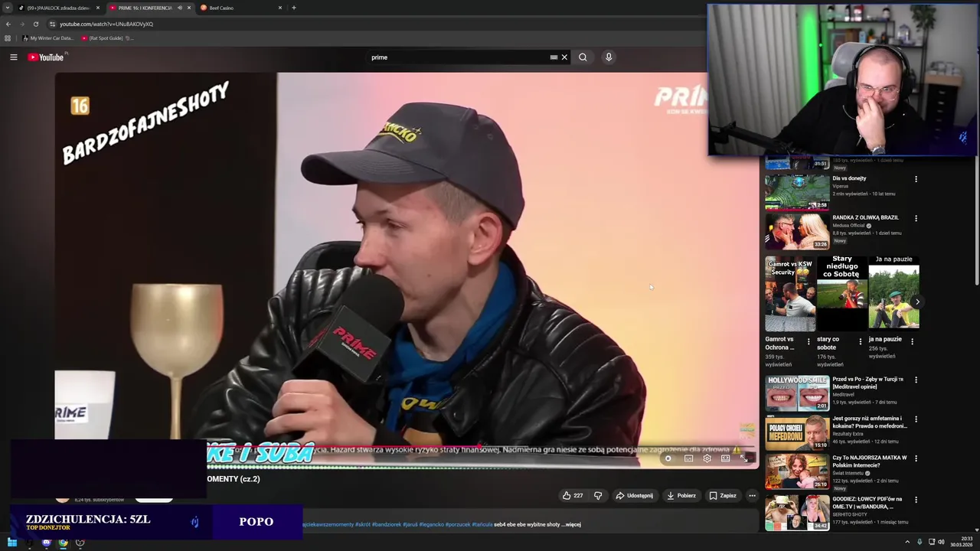Viewport: 980px width, 551px height.
Task: Expand description with '...więcej'
Action: click(x=573, y=524)
